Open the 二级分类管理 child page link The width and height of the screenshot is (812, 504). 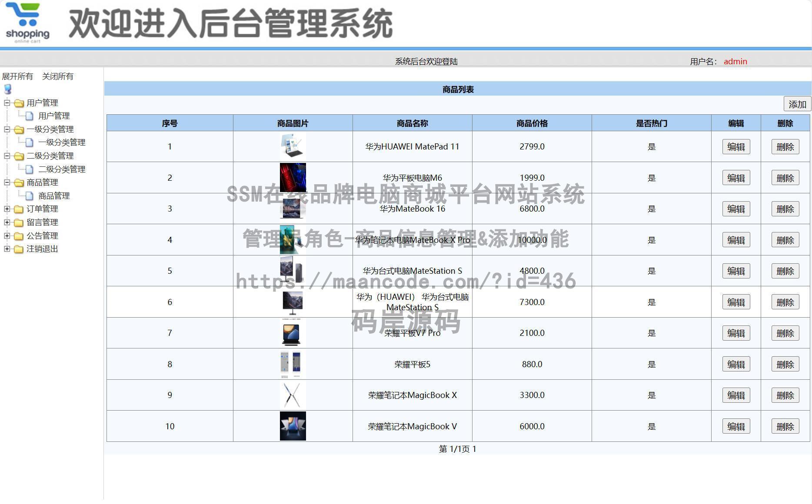(62, 169)
